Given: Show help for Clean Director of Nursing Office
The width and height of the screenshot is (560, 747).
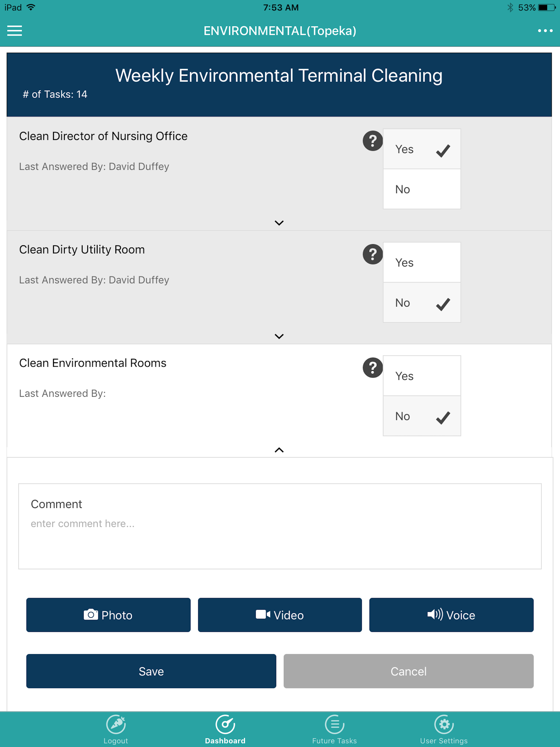Looking at the screenshot, I should tap(372, 141).
